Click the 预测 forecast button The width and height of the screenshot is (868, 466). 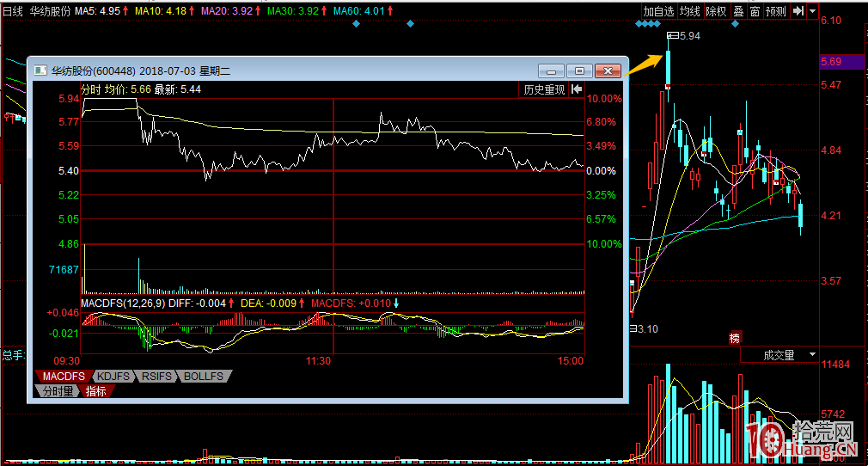coord(775,11)
